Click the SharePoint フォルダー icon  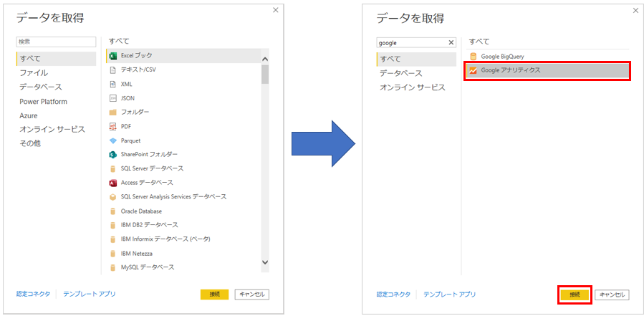point(113,155)
